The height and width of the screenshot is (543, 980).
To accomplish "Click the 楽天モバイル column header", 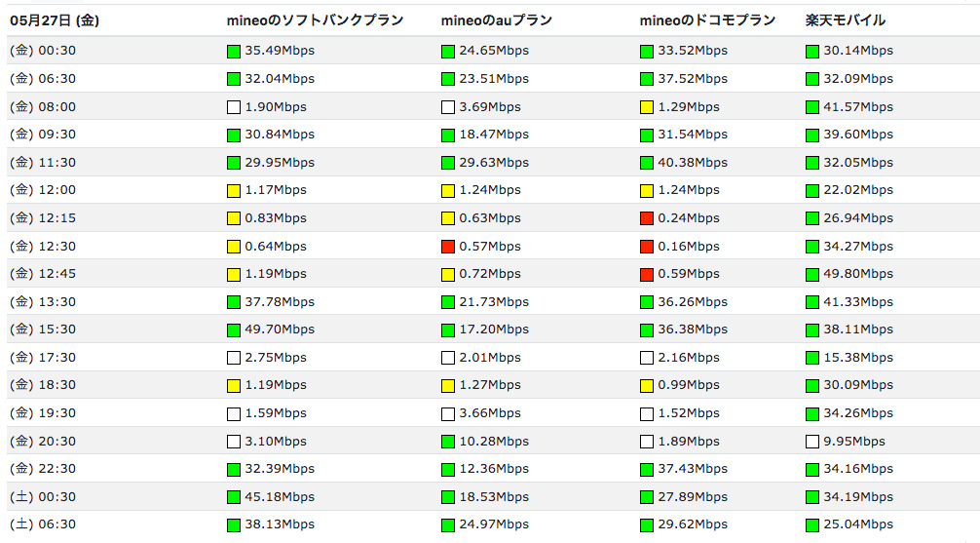I will [846, 19].
